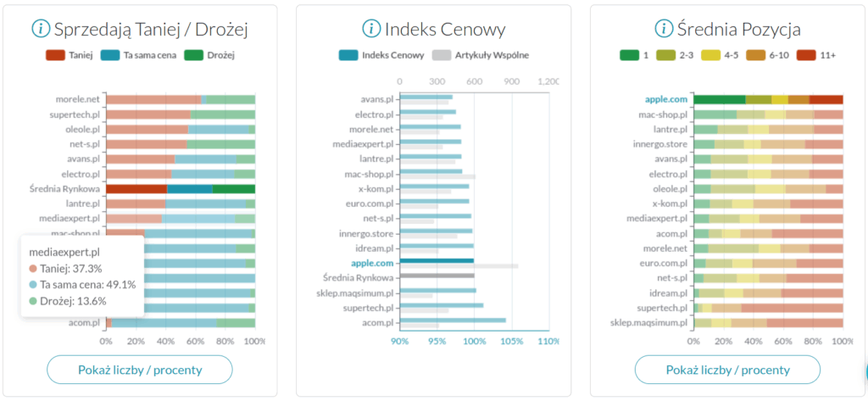The image size is (868, 401).
Task: Click x-kom.pl label in Średnia Pozycja chart
Action: 670,203
